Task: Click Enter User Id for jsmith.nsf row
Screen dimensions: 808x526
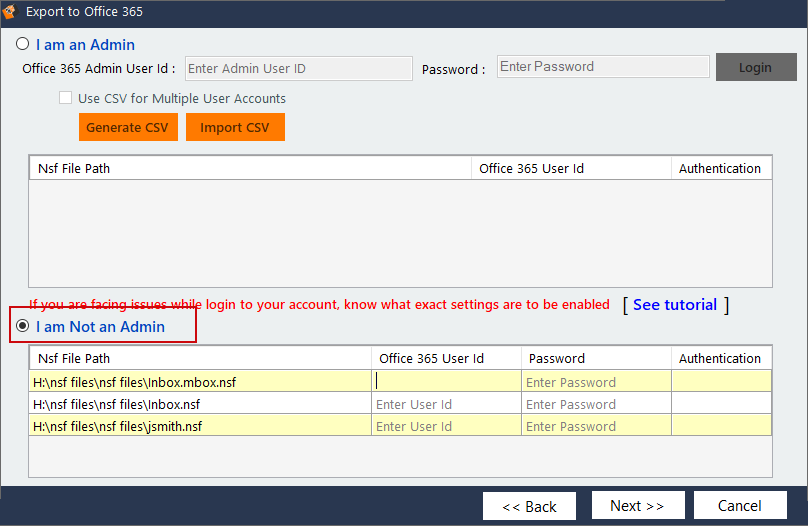Action: 446,426
